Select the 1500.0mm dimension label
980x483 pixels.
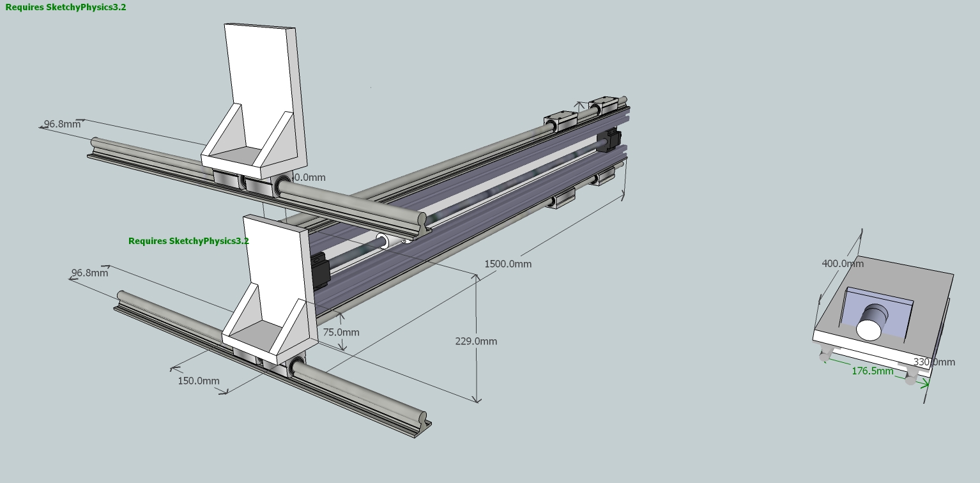[508, 264]
